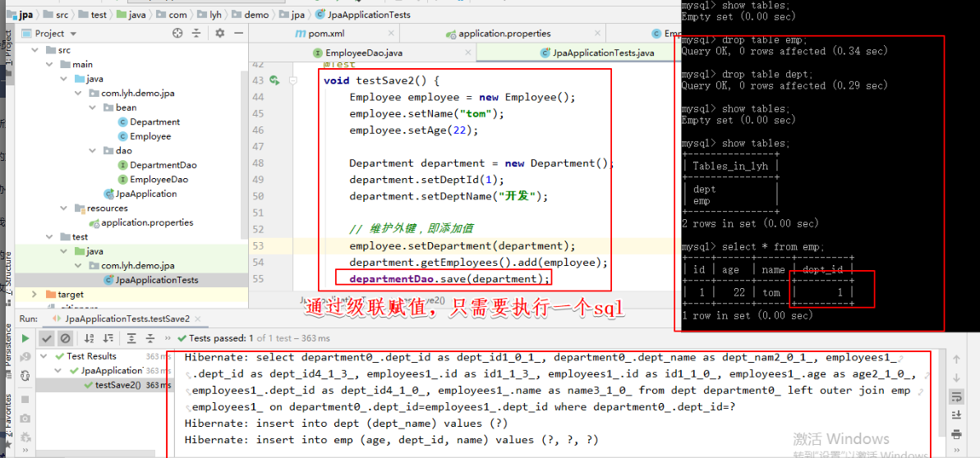Screen dimensions: 980x458
Task: Toggle Show Ignored tests button
Action: [65, 338]
